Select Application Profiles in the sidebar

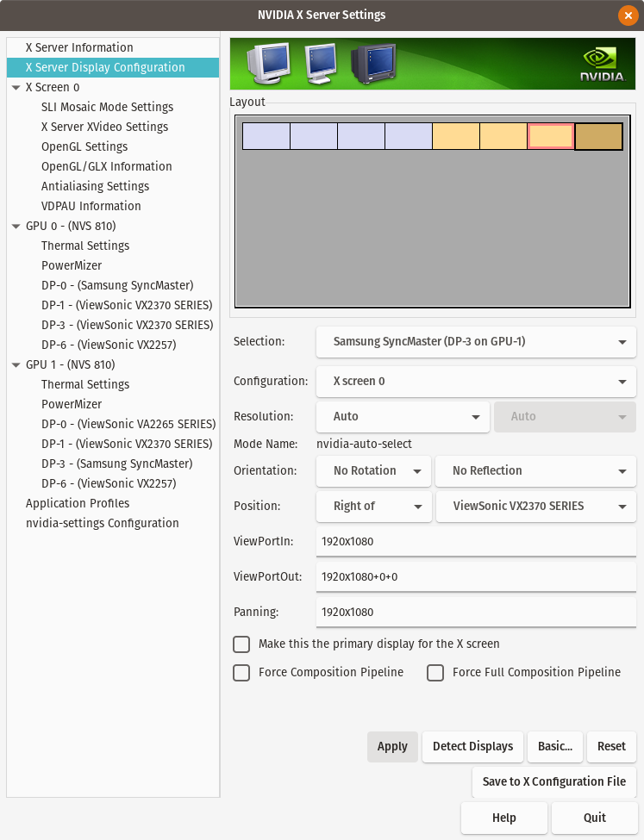point(78,504)
